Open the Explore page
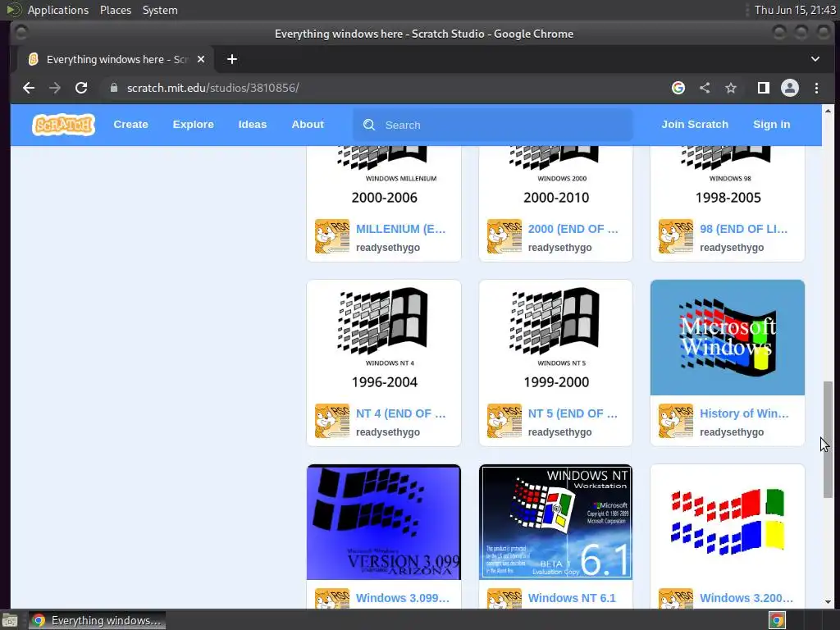Viewport: 840px width, 630px height. coord(193,125)
